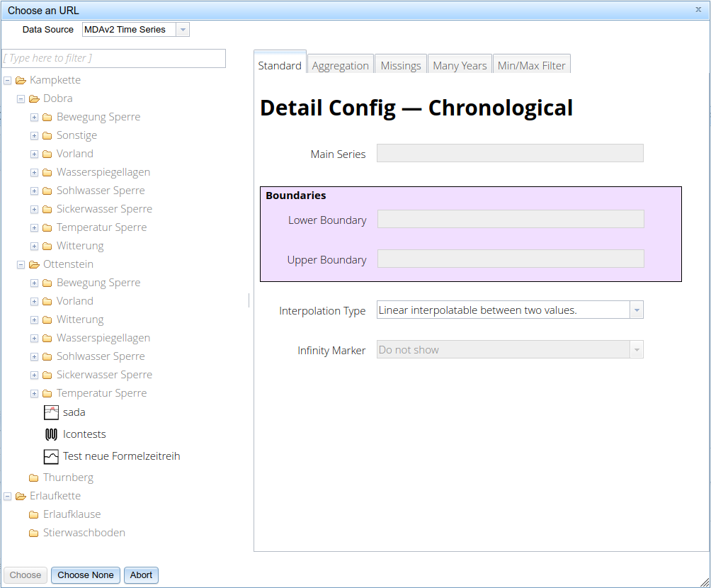711x588 pixels.
Task: Close the Choose an URL dialog
Action: 698,10
